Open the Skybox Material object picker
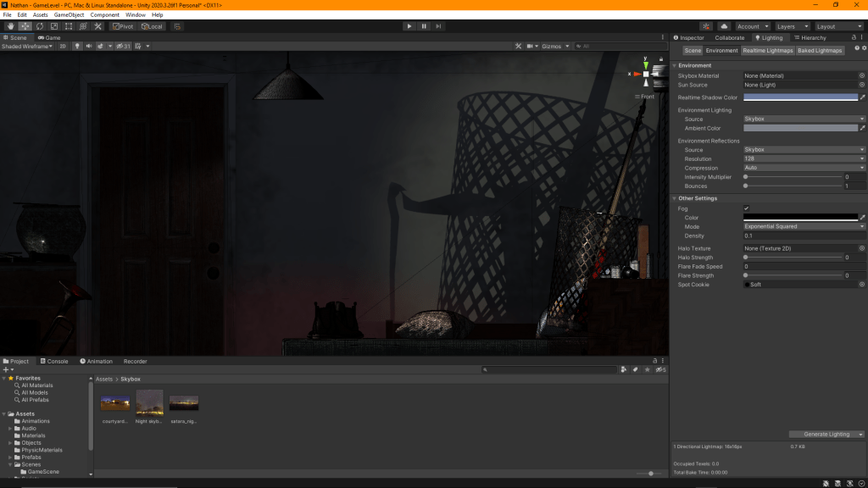The image size is (868, 488). 862,76
